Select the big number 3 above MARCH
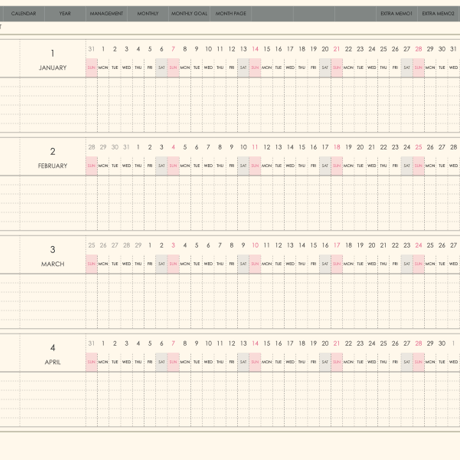 [53, 250]
